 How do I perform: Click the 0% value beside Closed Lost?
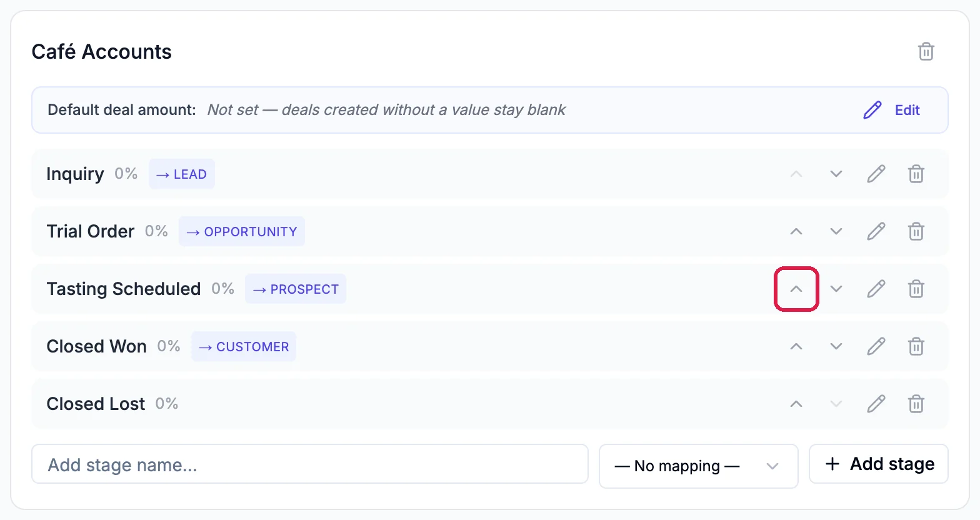pos(167,404)
